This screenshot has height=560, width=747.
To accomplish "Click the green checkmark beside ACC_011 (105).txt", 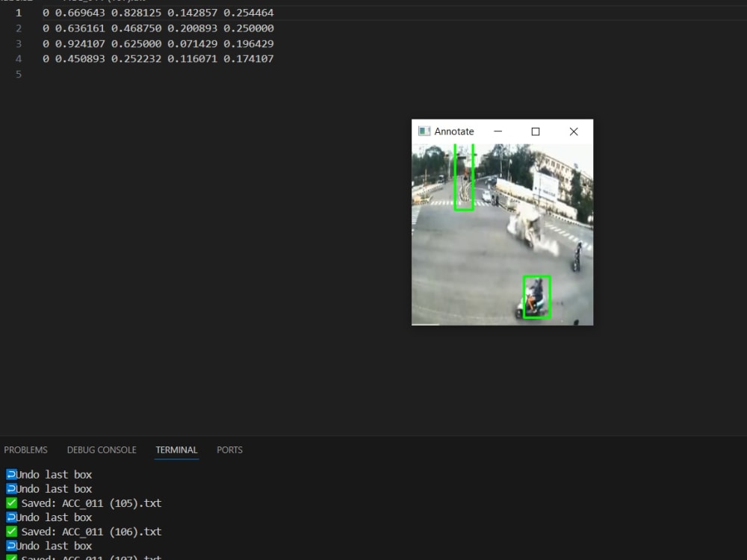I will tap(11, 503).
